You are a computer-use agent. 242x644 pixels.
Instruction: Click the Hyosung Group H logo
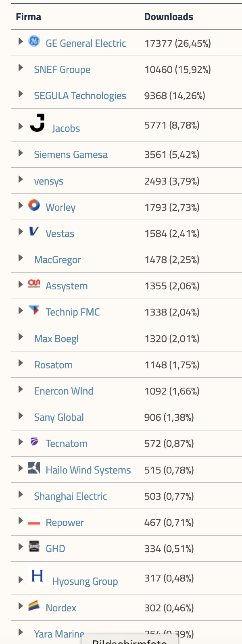[38, 576]
